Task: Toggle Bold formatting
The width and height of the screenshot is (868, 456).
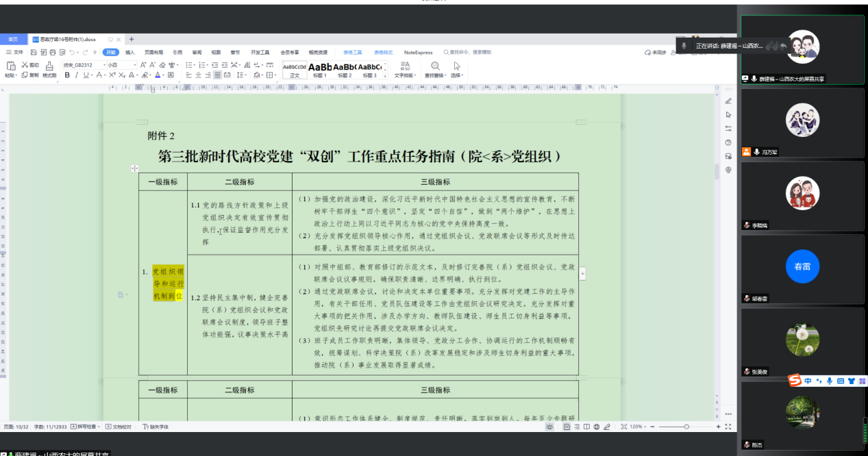Action: [x=68, y=75]
